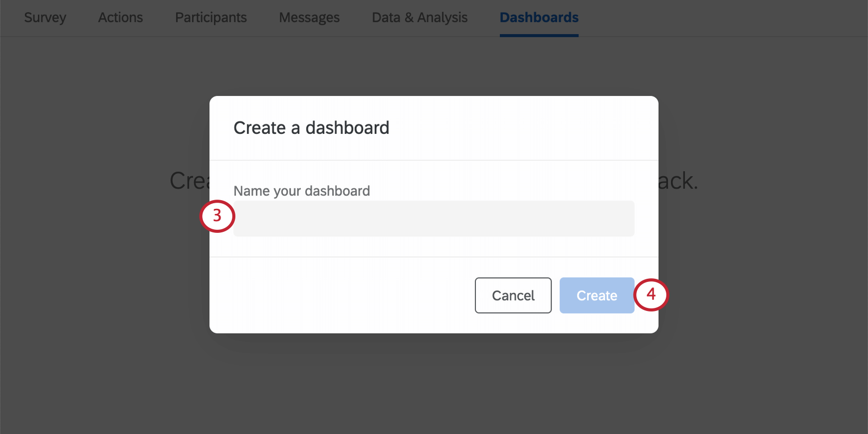Focus the dashboard name text field
The height and width of the screenshot is (434, 868).
point(434,219)
